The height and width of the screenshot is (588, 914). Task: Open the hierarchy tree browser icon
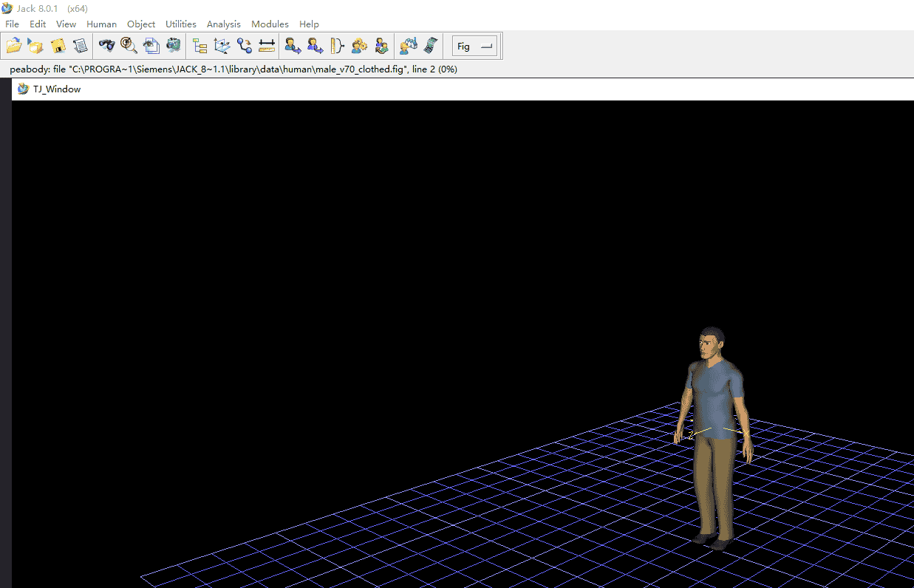pyautogui.click(x=199, y=46)
